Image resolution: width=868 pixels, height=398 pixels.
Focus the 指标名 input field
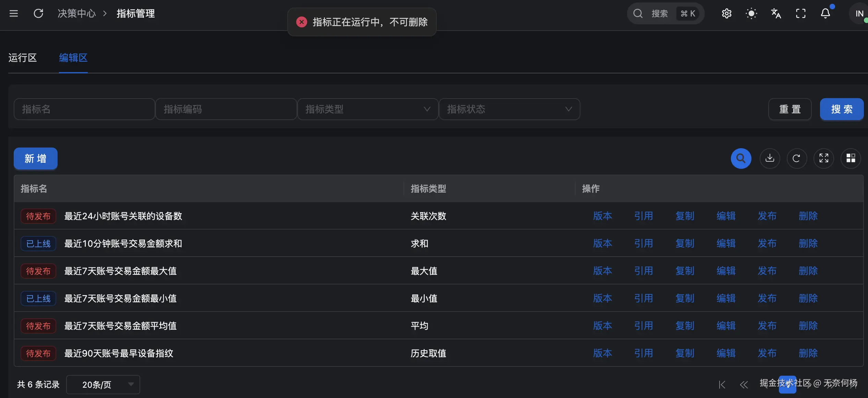point(84,109)
